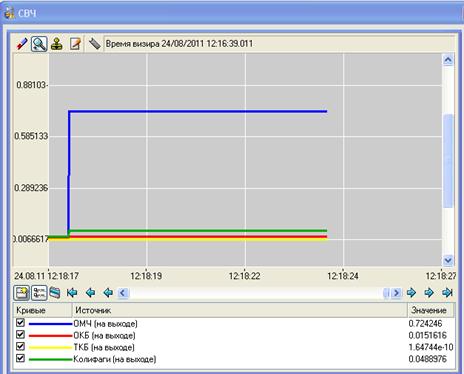Click the gray ruler tool icon

[x=94, y=44]
